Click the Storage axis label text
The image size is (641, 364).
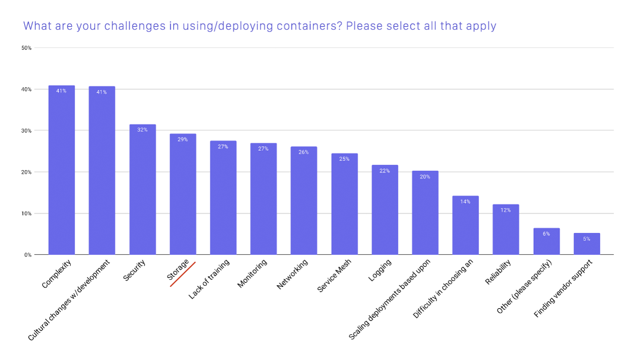tap(179, 269)
